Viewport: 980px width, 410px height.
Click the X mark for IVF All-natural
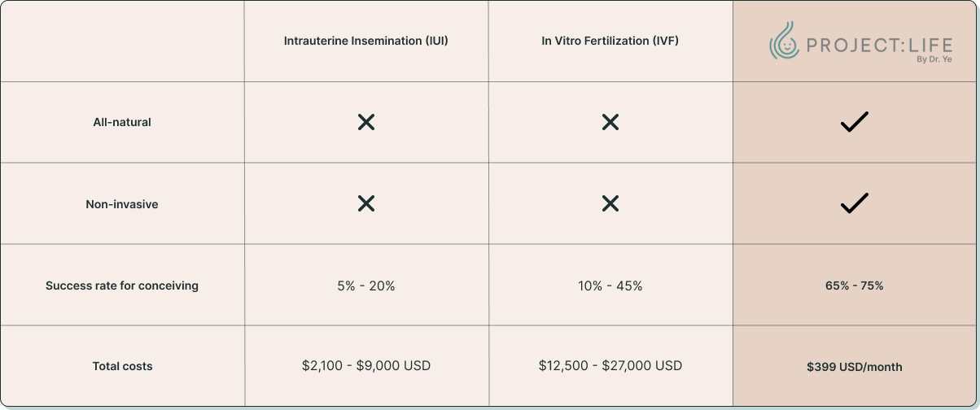pyautogui.click(x=610, y=122)
